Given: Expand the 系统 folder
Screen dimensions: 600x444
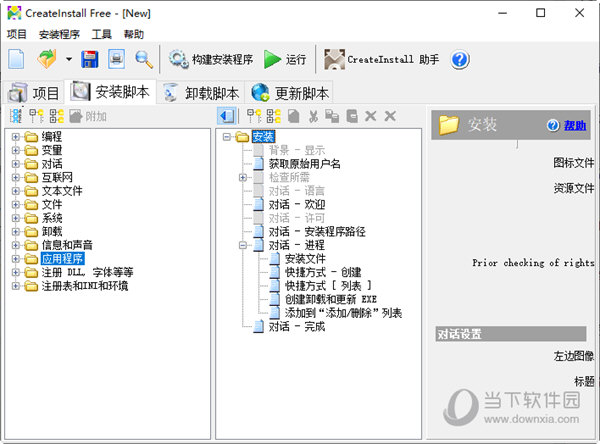Looking at the screenshot, I should coord(15,218).
